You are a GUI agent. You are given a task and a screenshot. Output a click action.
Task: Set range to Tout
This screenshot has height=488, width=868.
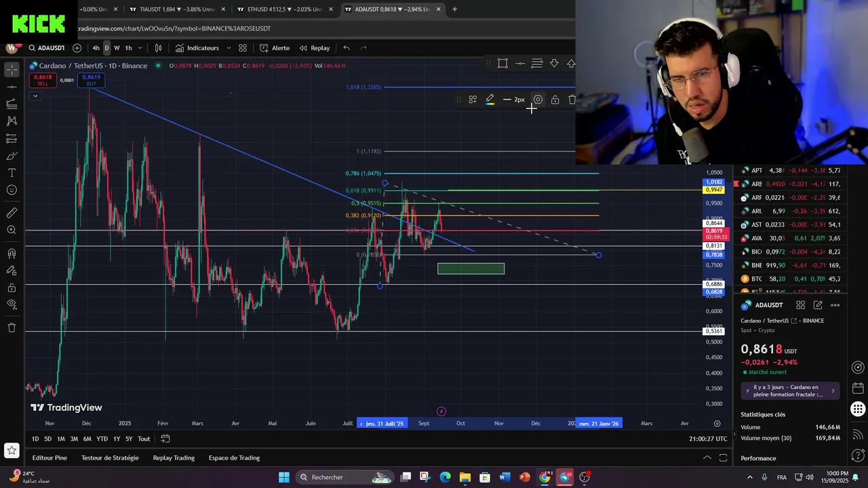144,439
